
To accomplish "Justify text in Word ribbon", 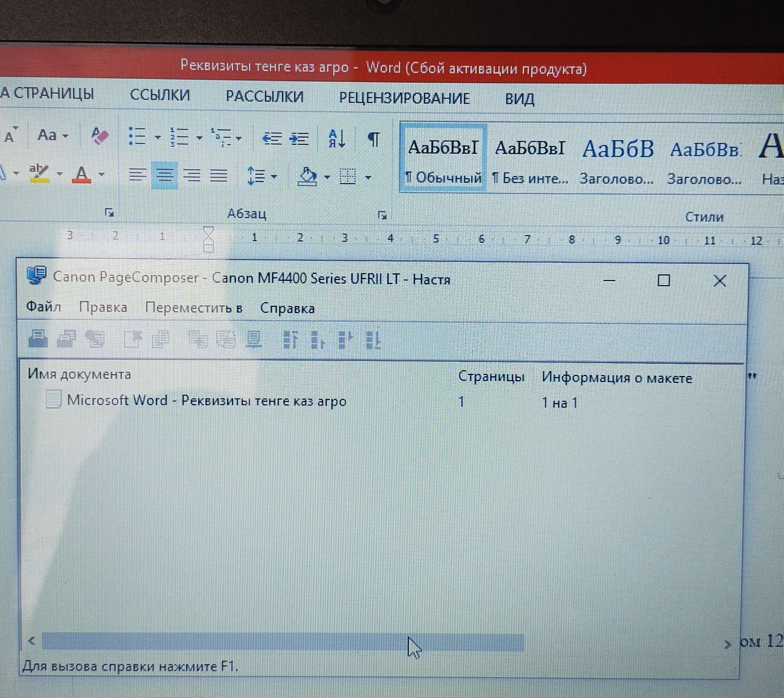I will (219, 176).
